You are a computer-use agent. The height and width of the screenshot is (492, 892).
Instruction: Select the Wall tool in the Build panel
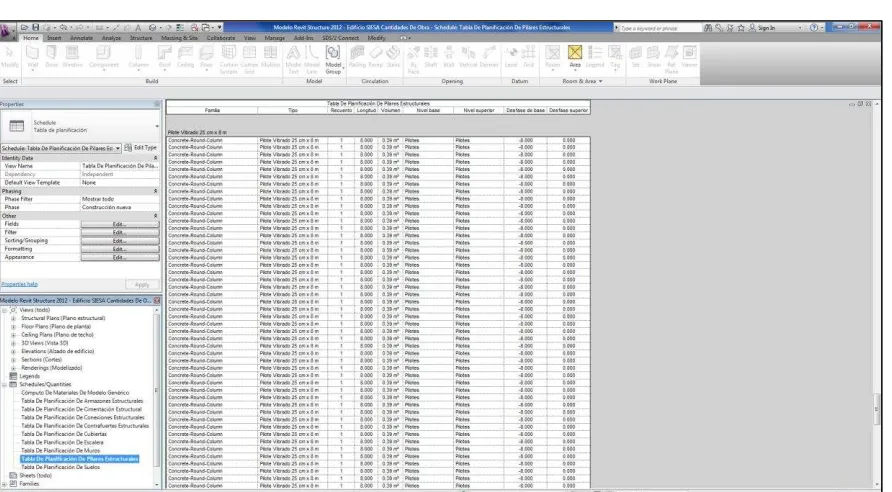coord(32,57)
